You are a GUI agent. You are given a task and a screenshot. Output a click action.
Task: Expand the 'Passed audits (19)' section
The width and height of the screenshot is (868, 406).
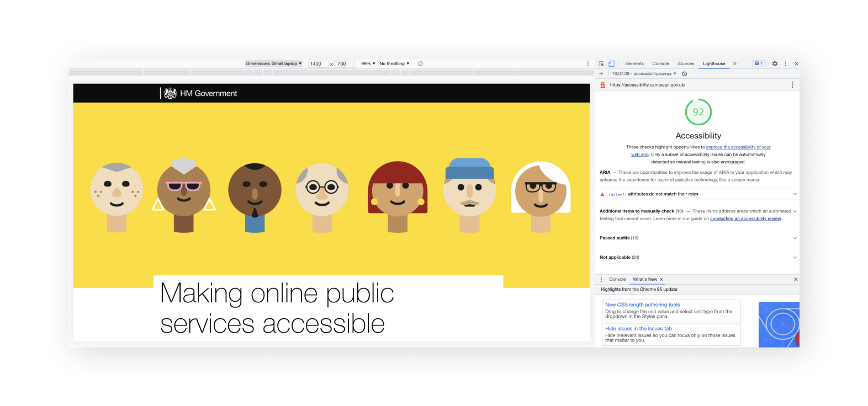click(698, 238)
